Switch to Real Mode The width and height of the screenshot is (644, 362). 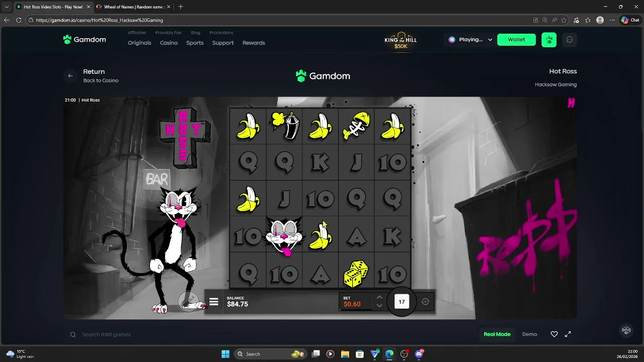pos(497,334)
